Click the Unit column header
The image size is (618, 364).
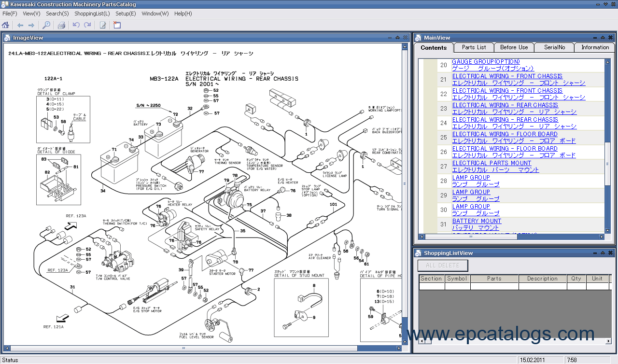click(x=597, y=279)
